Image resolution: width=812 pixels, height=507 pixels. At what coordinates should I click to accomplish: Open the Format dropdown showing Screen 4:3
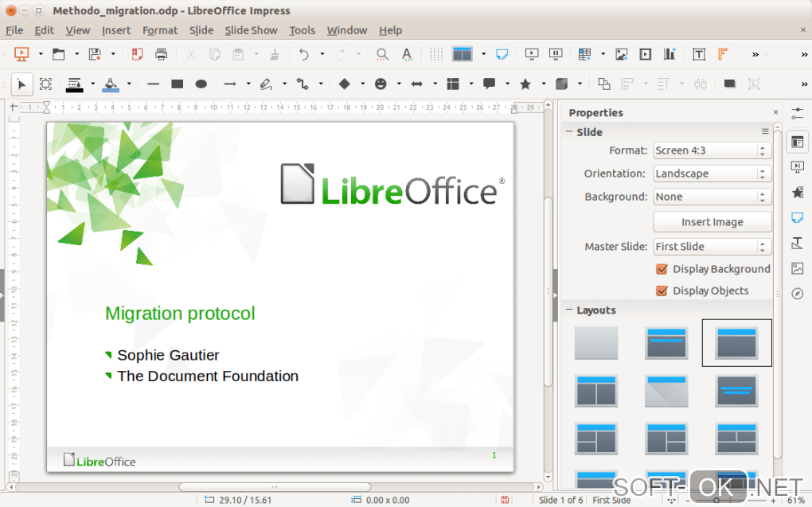(712, 150)
